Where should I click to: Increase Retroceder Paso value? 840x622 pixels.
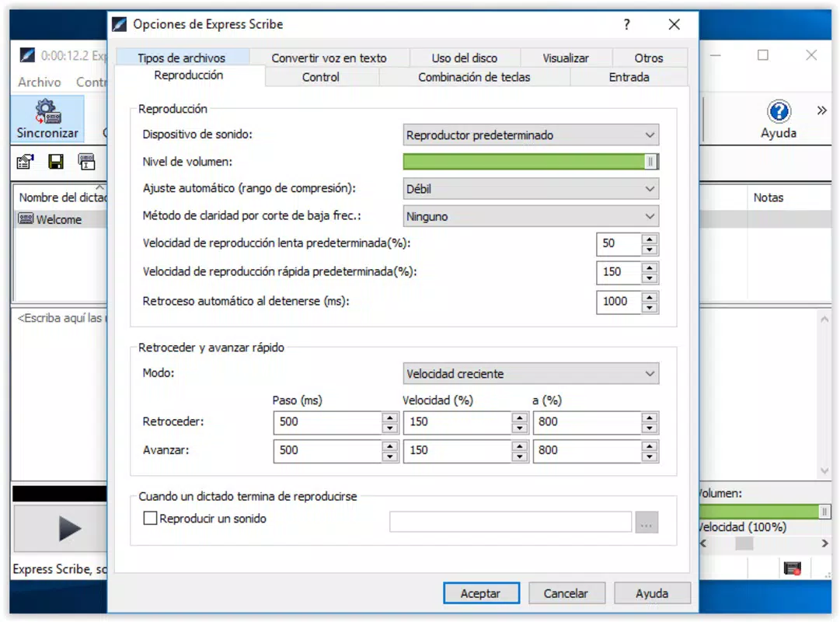tap(390, 418)
